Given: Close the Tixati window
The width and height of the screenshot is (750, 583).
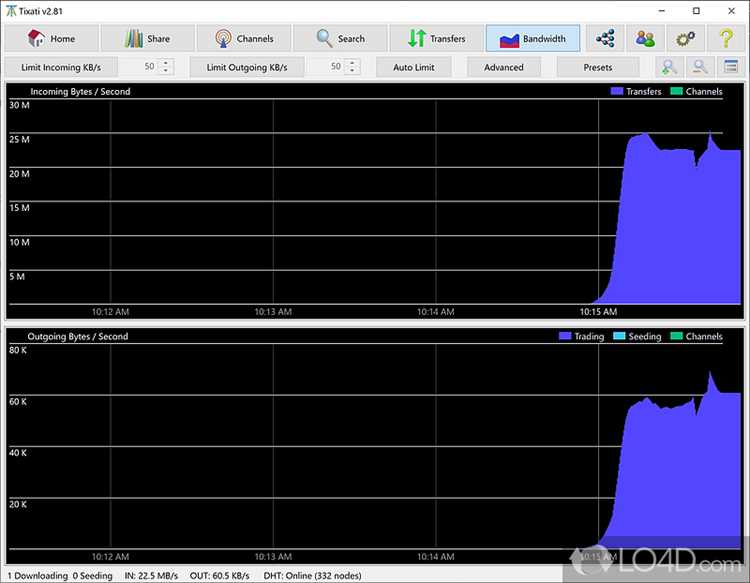Looking at the screenshot, I should click(x=731, y=11).
